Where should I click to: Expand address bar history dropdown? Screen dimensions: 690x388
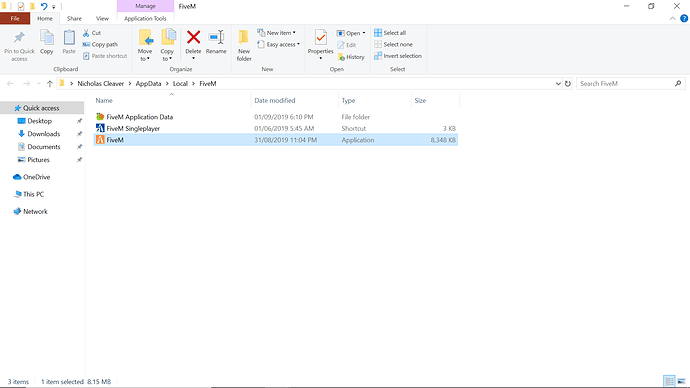click(558, 84)
